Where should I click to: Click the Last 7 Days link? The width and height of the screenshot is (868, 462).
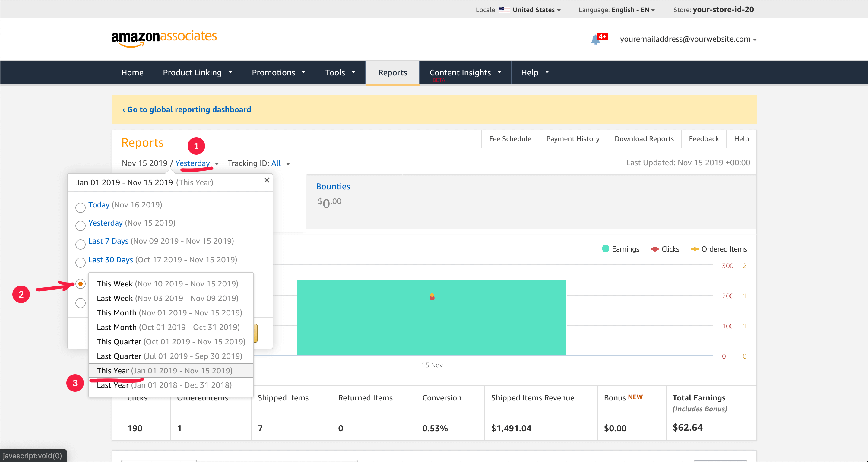[108, 241]
